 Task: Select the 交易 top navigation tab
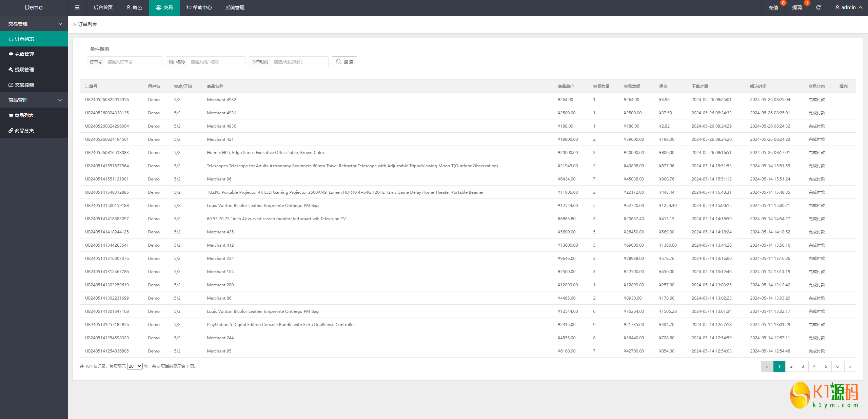click(164, 7)
